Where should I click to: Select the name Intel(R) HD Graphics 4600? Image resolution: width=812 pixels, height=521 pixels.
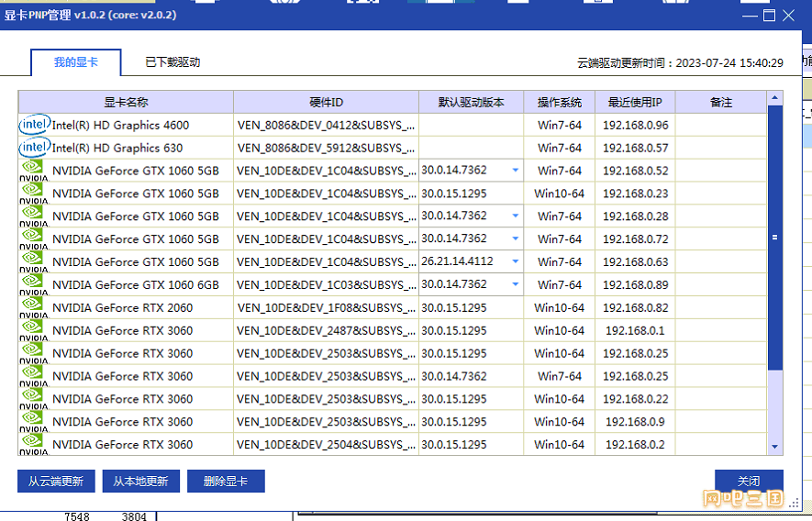point(120,125)
